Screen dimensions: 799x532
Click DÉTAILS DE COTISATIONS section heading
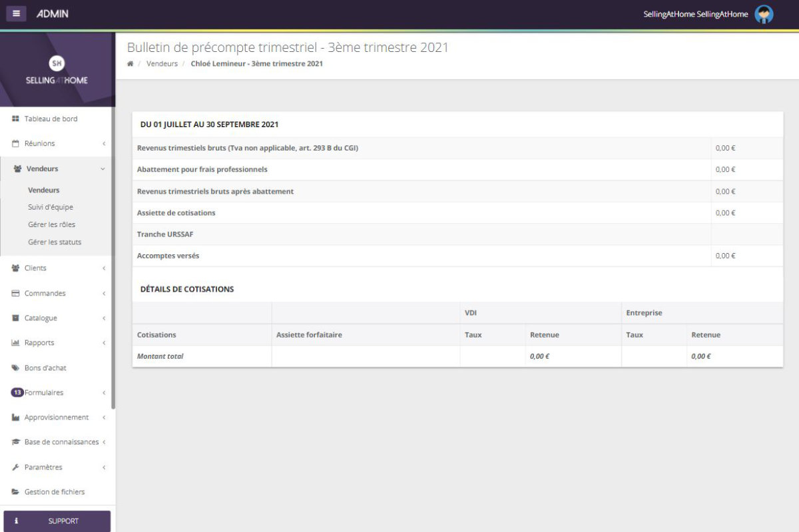tap(187, 290)
